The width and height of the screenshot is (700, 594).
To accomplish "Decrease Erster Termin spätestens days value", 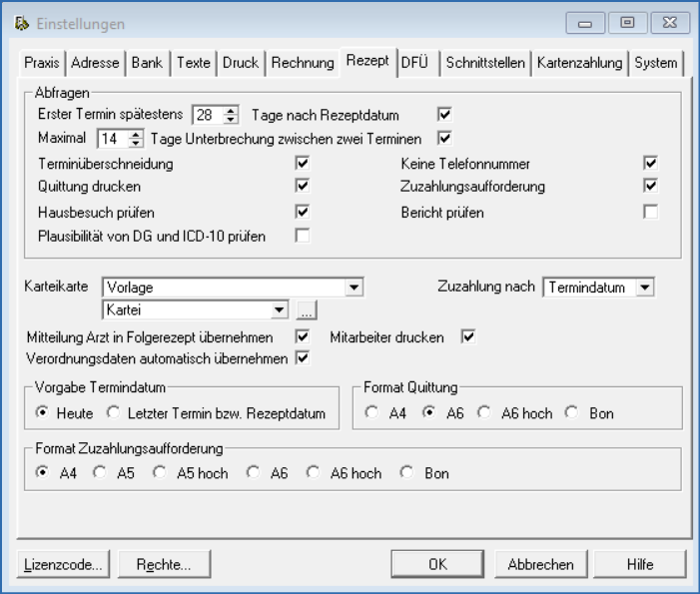I will tap(231, 120).
